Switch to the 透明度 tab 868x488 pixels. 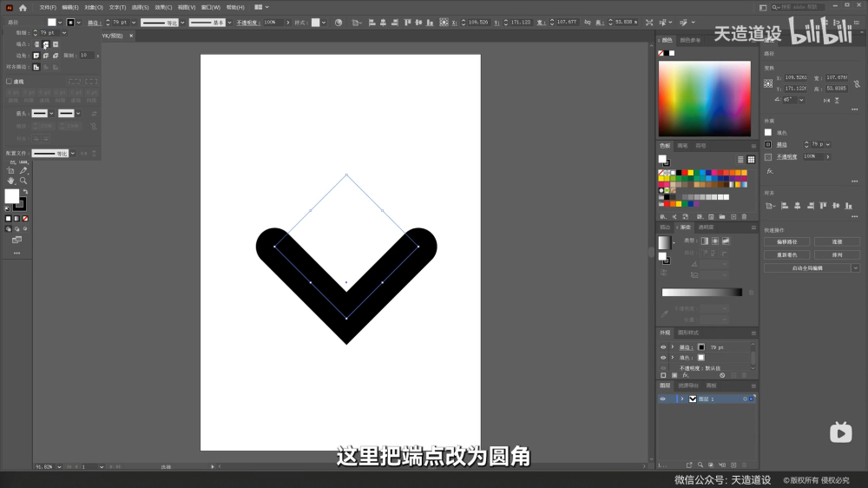pos(706,228)
